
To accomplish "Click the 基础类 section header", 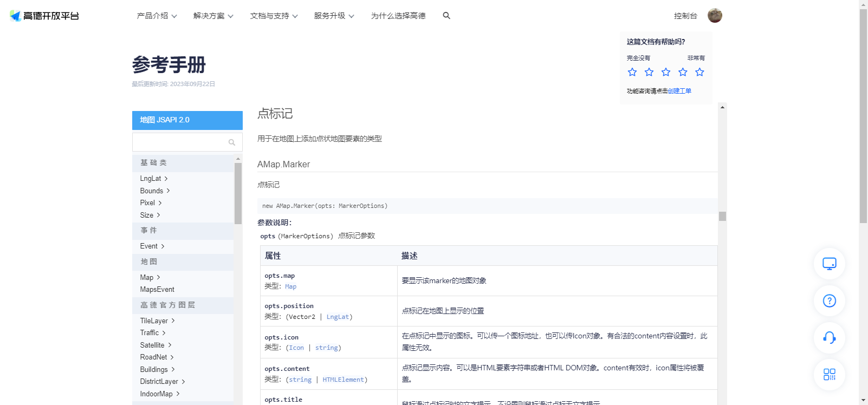I will coord(183,163).
